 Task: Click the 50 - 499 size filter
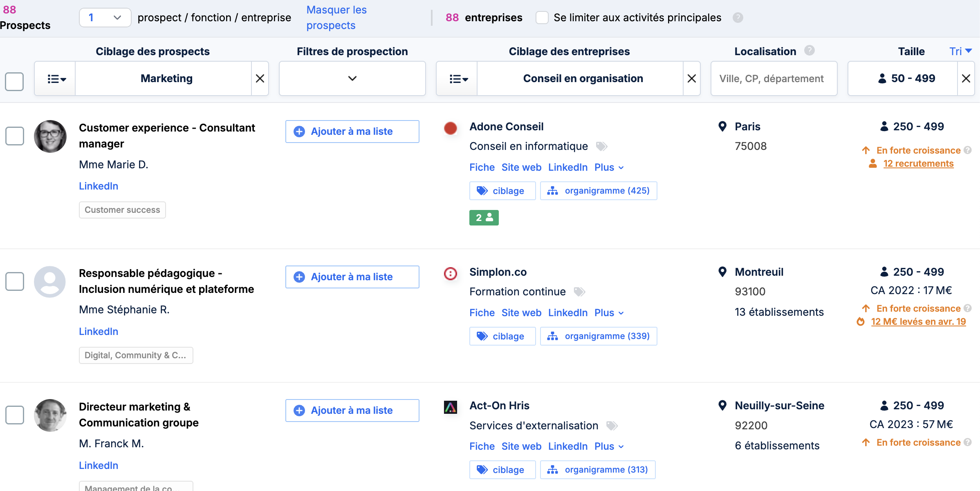coord(903,78)
